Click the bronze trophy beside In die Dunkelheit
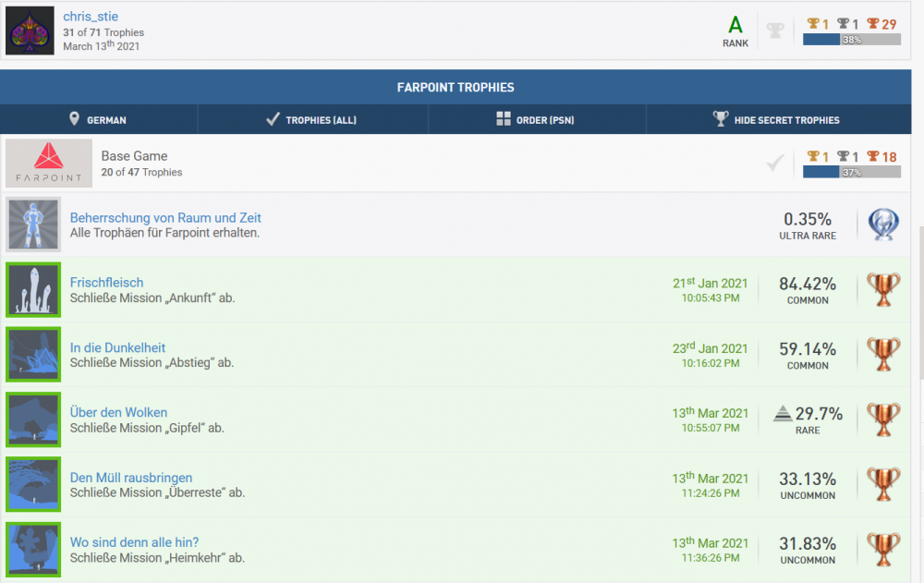 (883, 355)
